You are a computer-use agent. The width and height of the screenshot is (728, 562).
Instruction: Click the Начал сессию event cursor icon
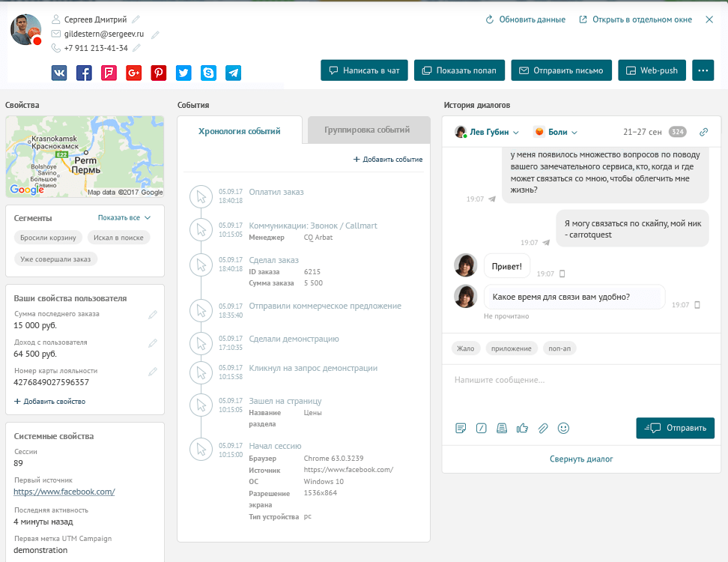201,450
